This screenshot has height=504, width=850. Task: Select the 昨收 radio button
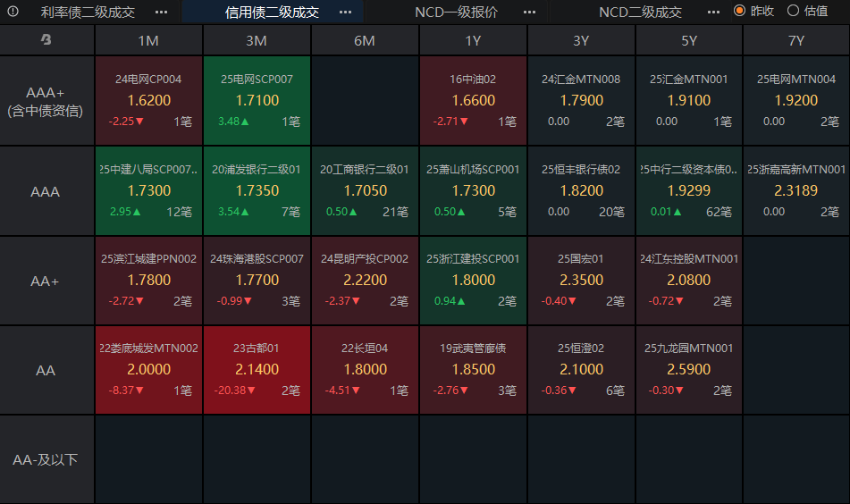pyautogui.click(x=739, y=11)
